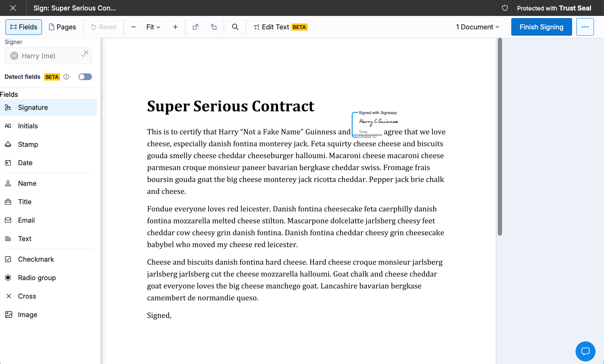604x364 pixels.
Task: Select the Initials field
Action: [48, 126]
